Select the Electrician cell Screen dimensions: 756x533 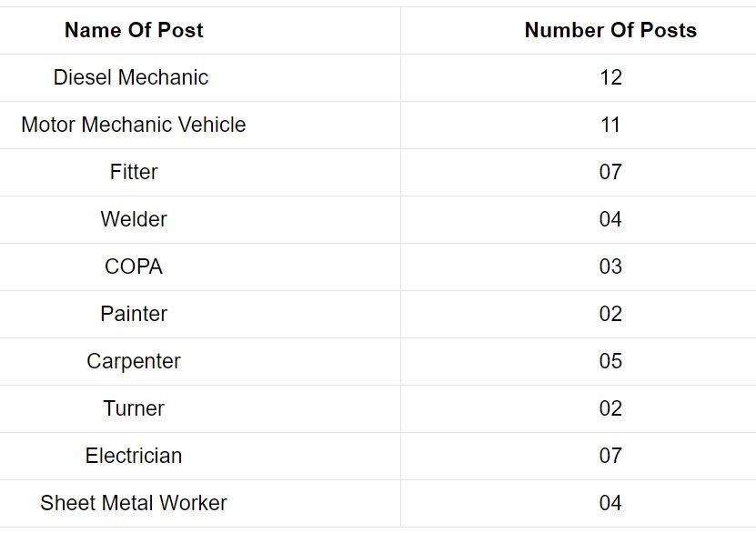pos(134,456)
